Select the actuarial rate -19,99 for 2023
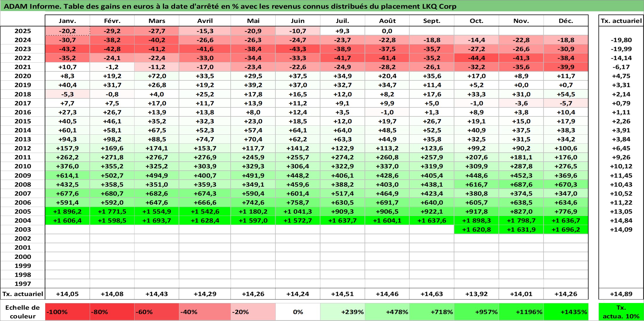The image size is (644, 321). tap(621, 49)
